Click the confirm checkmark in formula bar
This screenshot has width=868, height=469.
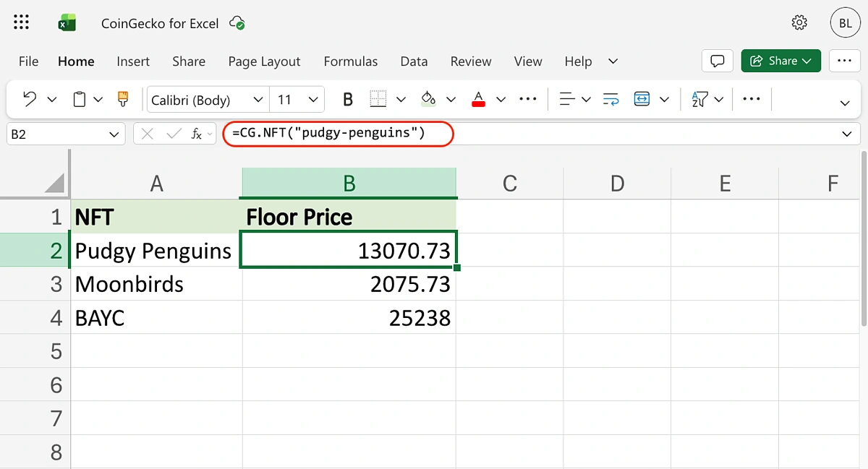click(174, 134)
